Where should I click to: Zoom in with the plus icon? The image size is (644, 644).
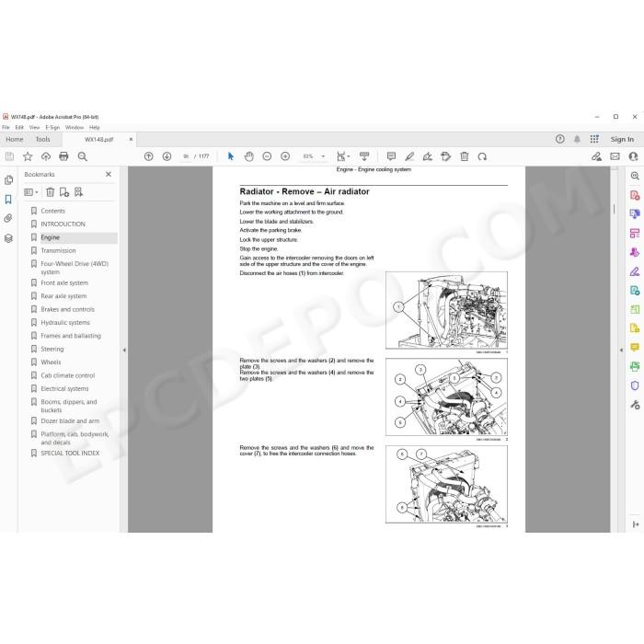(285, 156)
